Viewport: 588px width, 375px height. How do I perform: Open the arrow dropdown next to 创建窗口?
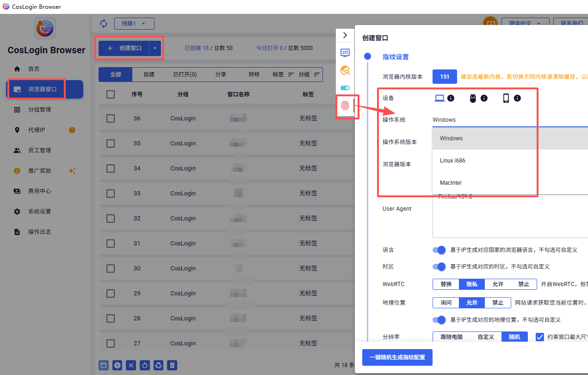pos(155,48)
